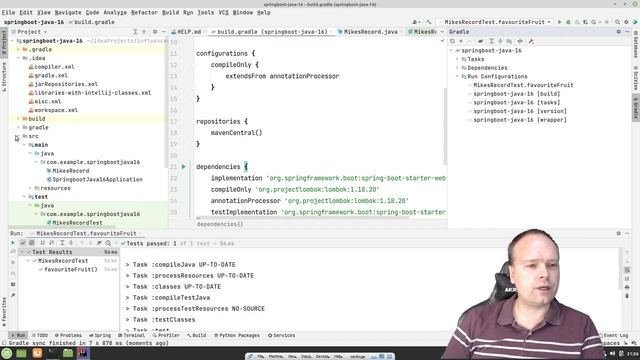Toggle Show Ignored tests in the Run toolbar

click(x=31, y=243)
